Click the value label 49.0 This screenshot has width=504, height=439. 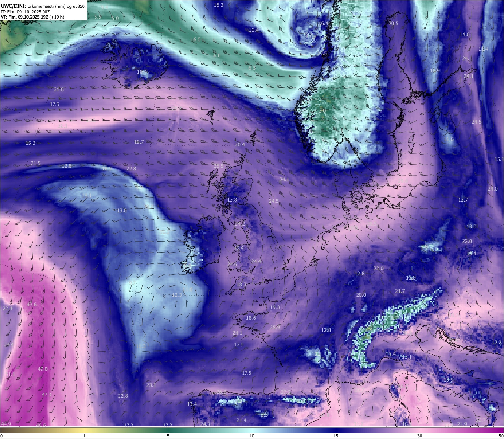pos(43,369)
